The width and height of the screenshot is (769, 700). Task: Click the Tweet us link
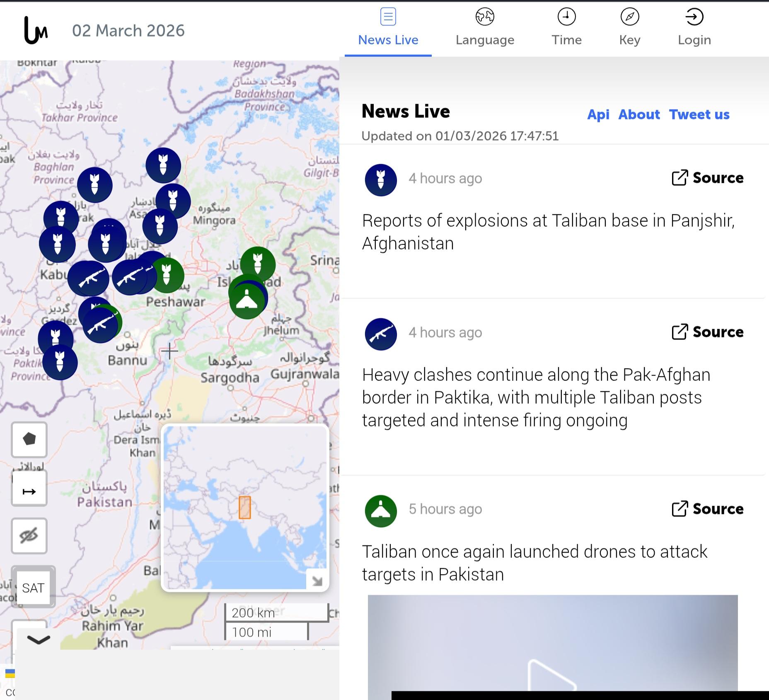click(699, 114)
